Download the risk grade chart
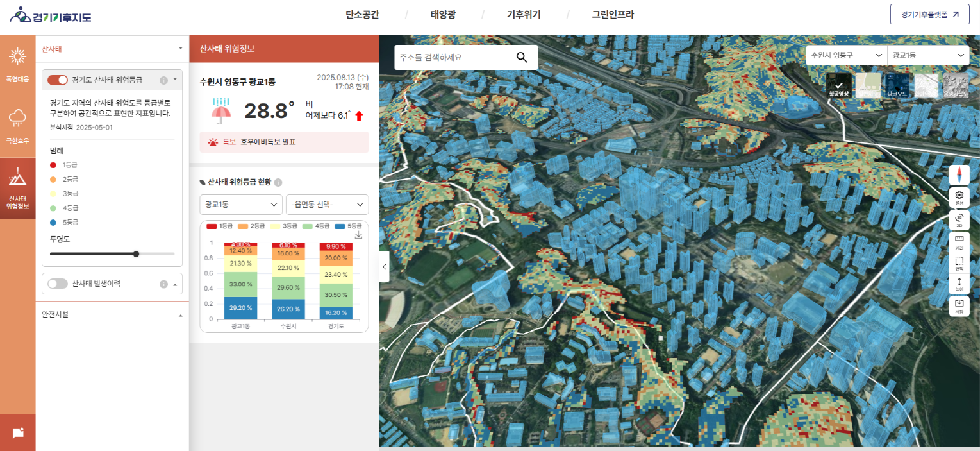The image size is (980, 451). pos(358,235)
